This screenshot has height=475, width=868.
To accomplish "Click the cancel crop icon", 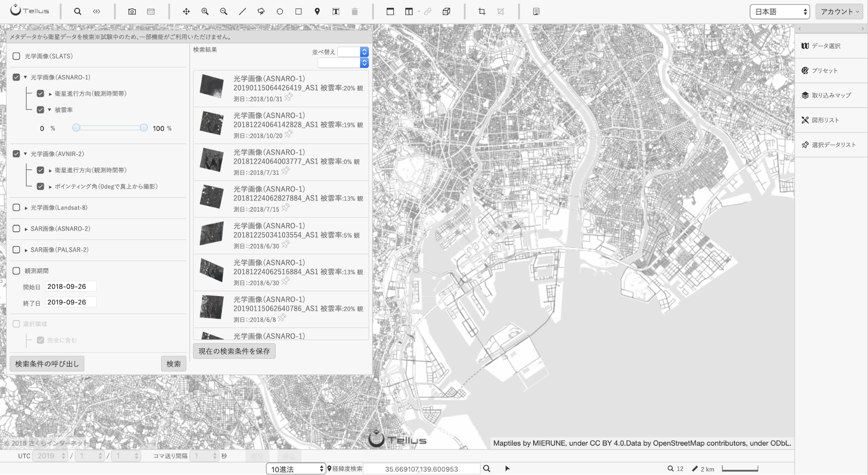I will 501,11.
